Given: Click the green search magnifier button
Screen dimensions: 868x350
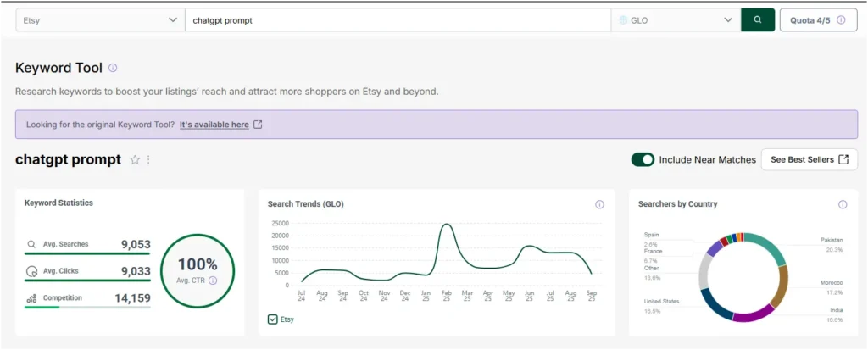Looking at the screenshot, I should pyautogui.click(x=758, y=20).
